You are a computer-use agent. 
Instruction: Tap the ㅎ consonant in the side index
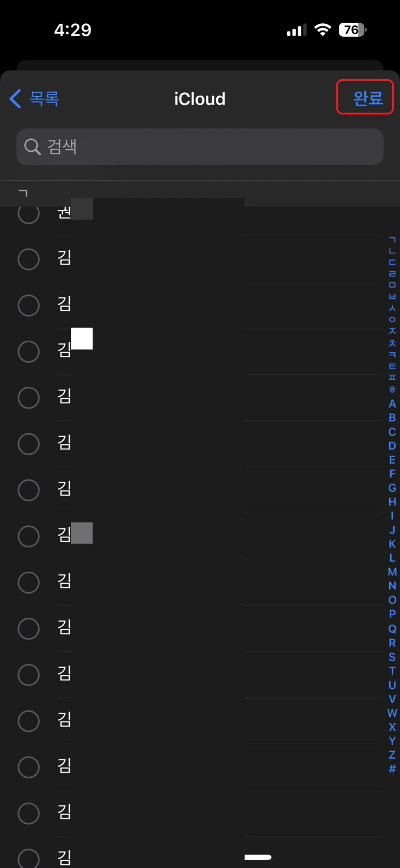(x=392, y=389)
